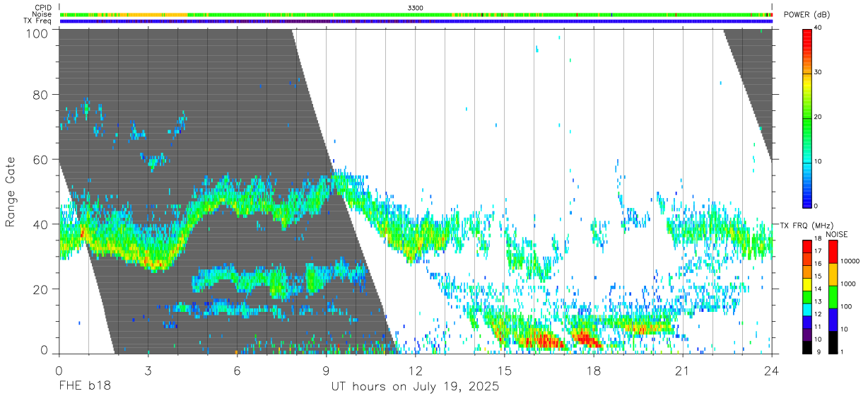This screenshot has width=868, height=401.
Task: Click the CPID value 3300
Action: click(x=416, y=7)
